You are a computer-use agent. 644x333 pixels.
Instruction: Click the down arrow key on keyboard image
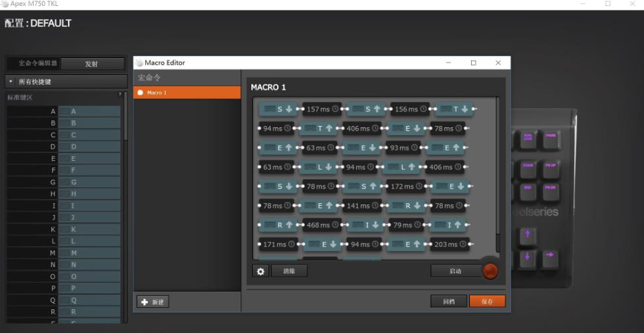527,258
